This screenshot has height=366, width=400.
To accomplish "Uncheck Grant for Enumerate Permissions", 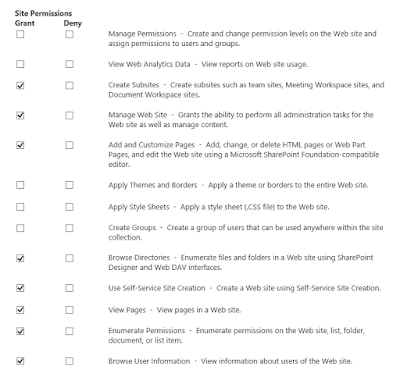I will click(x=20, y=331).
